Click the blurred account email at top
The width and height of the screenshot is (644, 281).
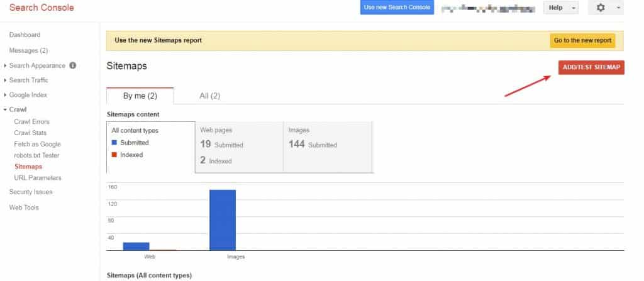point(488,8)
